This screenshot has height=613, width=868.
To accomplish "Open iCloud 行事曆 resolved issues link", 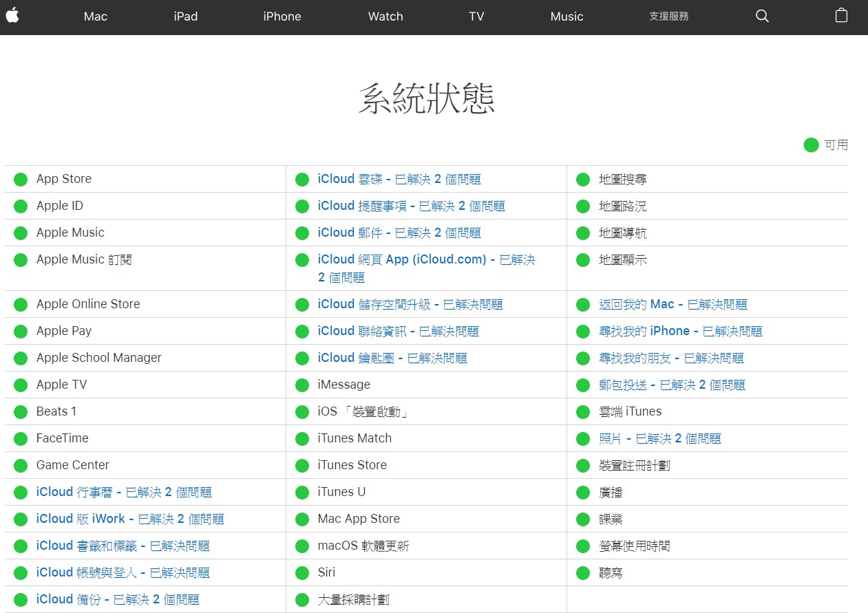I will point(124,492).
